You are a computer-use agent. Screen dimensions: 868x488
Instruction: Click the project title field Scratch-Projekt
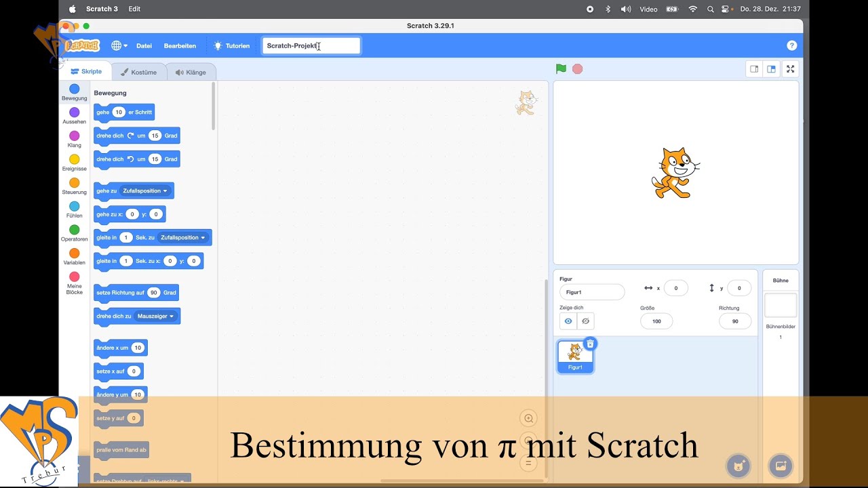(311, 45)
